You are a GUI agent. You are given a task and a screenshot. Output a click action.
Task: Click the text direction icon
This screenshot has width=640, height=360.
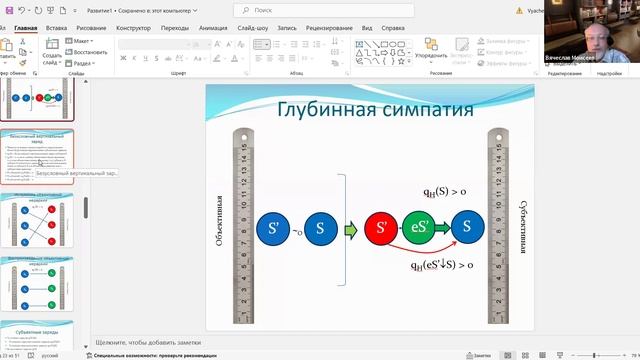pyautogui.click(x=335, y=41)
